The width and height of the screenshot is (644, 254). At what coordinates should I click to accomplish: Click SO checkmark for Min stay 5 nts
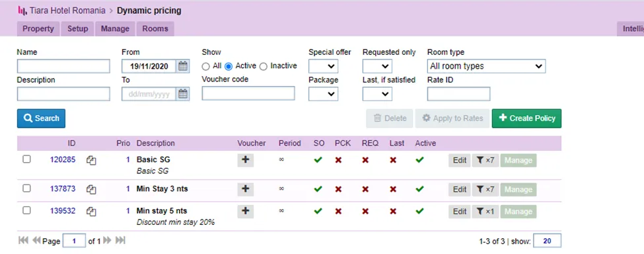tap(318, 211)
